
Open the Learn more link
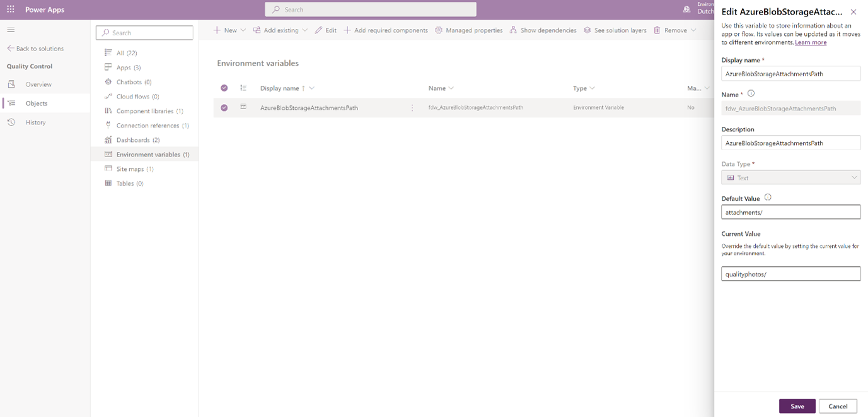point(811,42)
